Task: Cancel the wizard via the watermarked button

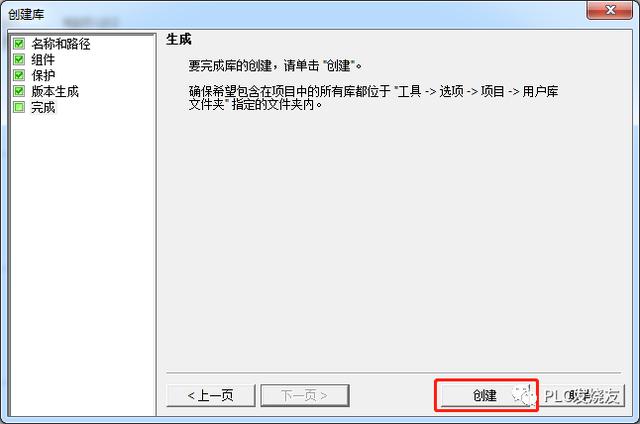Action: pyautogui.click(x=583, y=395)
